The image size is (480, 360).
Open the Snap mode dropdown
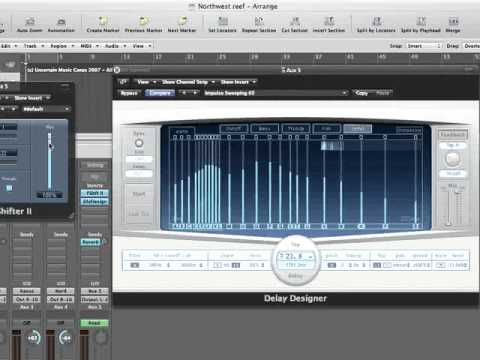(x=424, y=46)
